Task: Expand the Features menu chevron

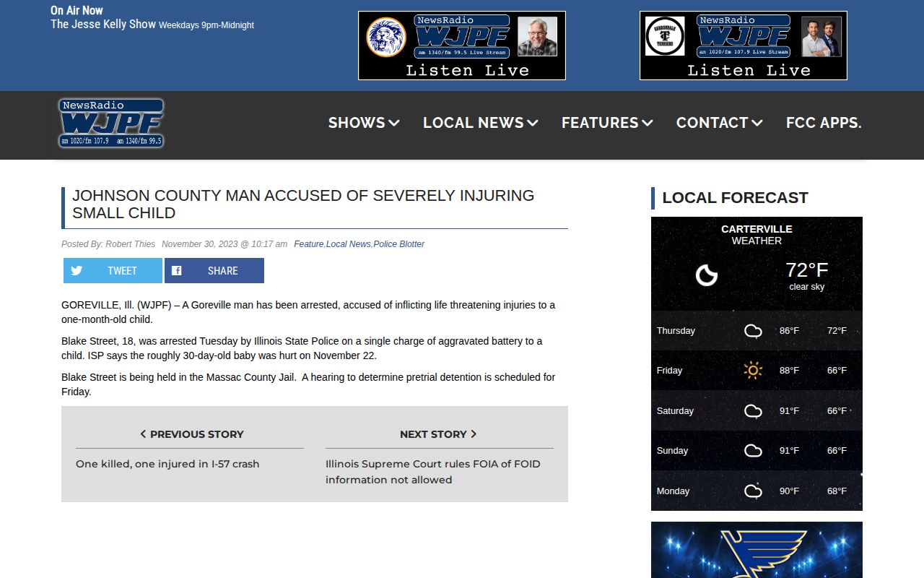Action: tap(648, 124)
